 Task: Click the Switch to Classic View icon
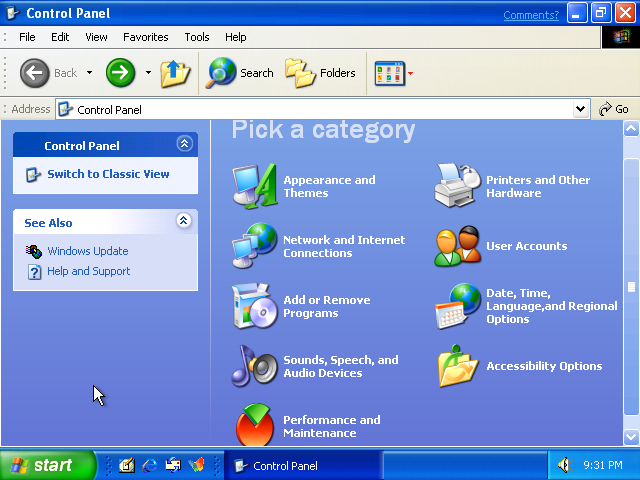33,175
